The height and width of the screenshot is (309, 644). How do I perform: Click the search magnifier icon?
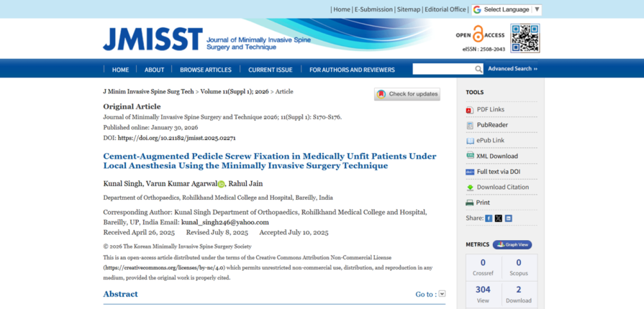[x=479, y=69]
